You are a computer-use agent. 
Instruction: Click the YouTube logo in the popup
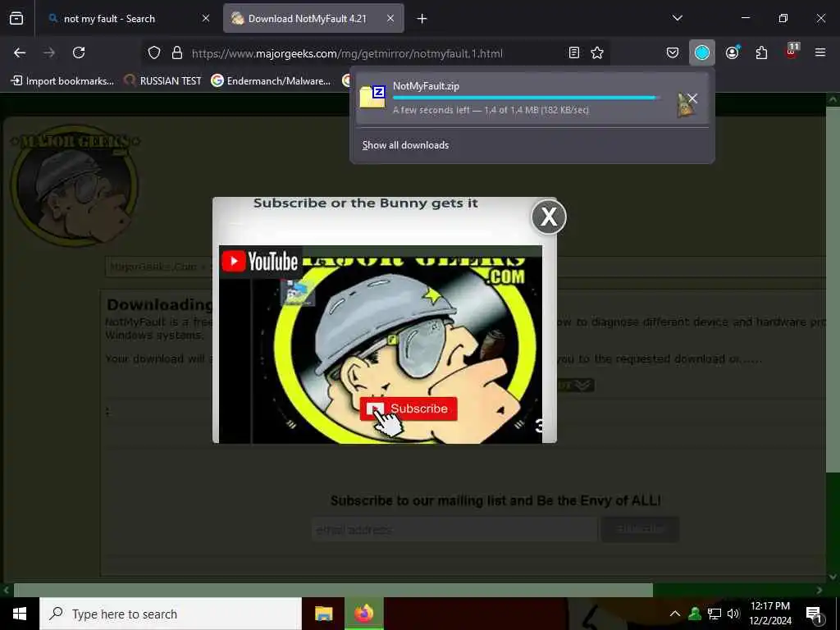(260, 262)
